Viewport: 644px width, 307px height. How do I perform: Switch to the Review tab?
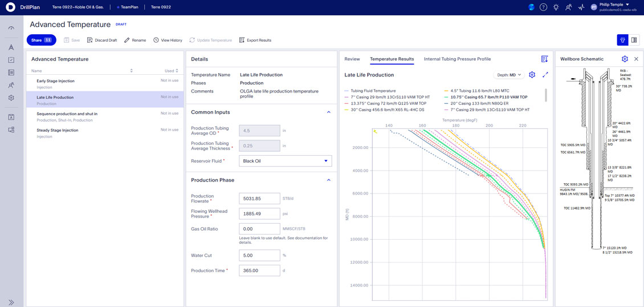tap(352, 59)
